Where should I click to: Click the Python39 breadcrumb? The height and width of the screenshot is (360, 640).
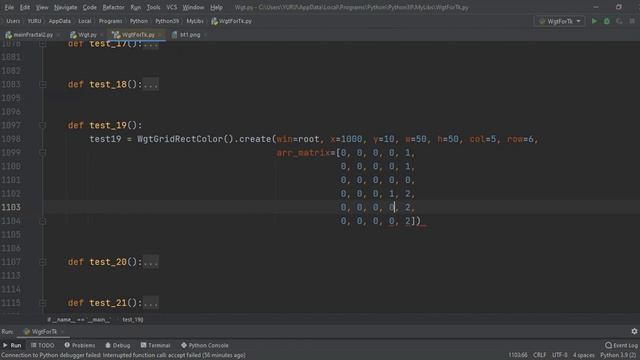[x=167, y=21]
